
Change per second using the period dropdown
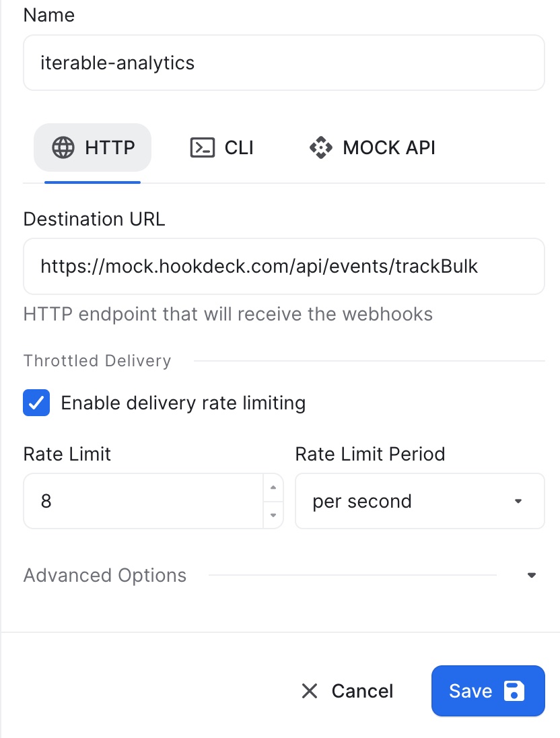(x=419, y=501)
